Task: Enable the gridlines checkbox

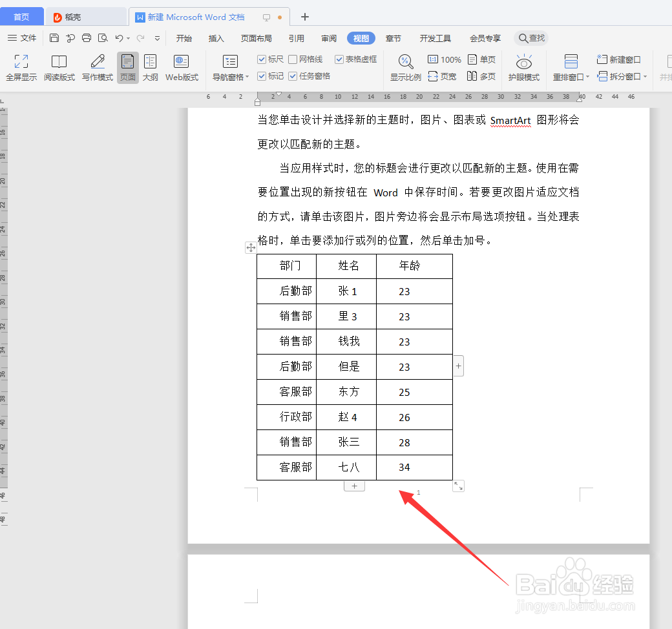Action: (x=291, y=59)
